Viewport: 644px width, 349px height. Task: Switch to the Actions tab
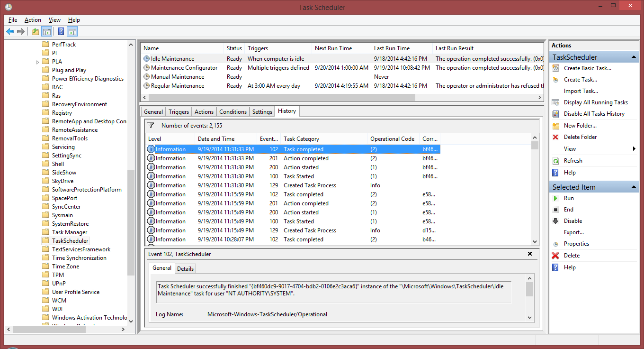pyautogui.click(x=204, y=112)
